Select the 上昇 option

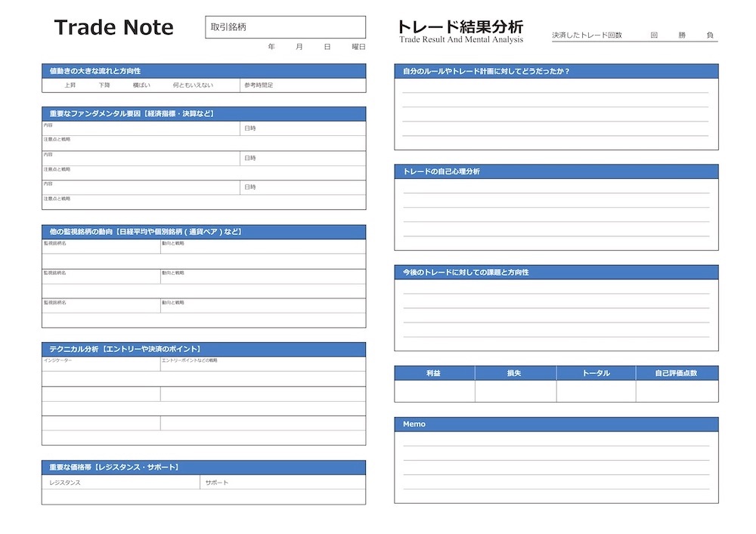70,85
